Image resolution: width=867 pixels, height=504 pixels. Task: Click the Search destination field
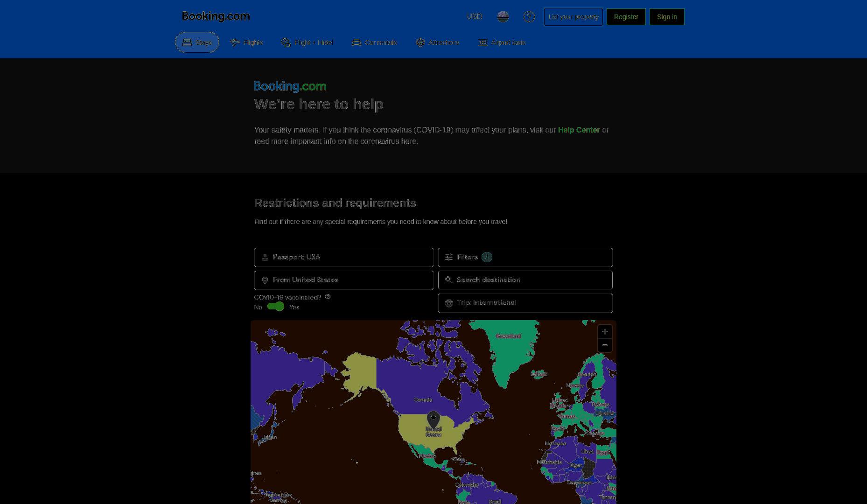[525, 280]
